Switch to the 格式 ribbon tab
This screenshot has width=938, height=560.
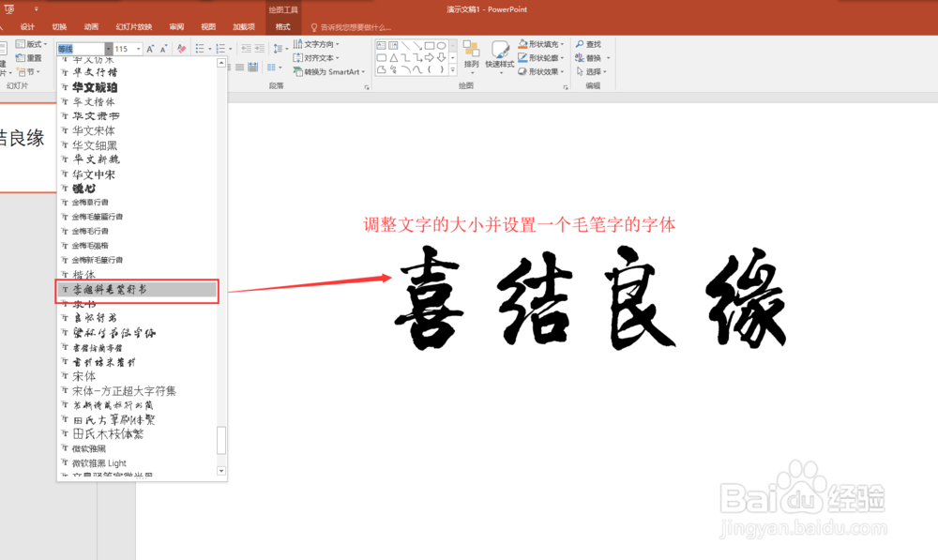pyautogui.click(x=282, y=26)
